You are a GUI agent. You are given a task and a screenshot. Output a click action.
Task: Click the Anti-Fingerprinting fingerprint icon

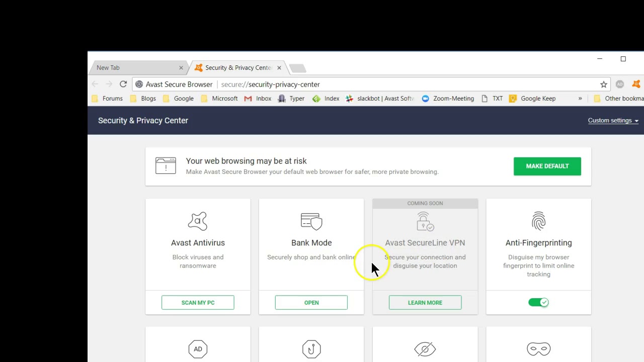(x=538, y=221)
